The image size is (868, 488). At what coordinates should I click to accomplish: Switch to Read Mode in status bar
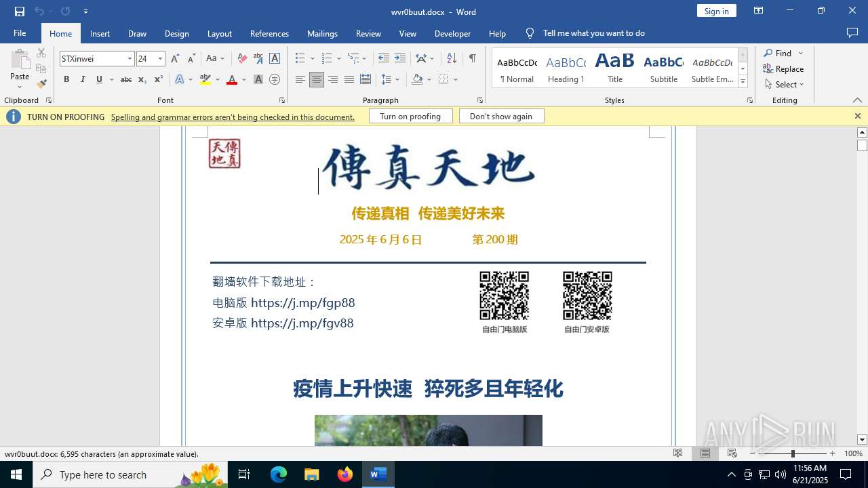click(678, 453)
